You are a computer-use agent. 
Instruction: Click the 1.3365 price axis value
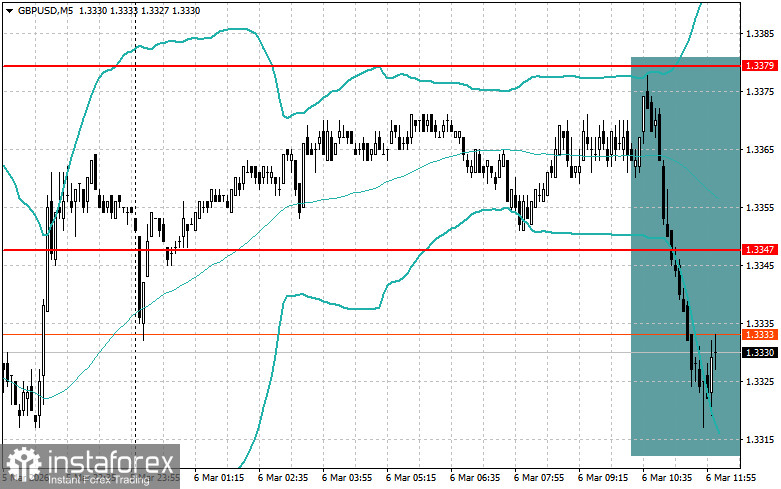760,149
